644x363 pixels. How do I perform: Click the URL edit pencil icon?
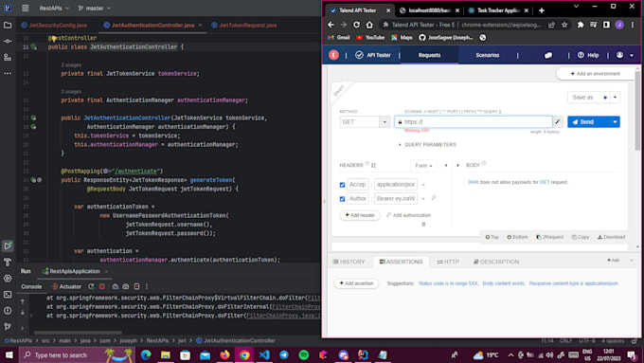[x=557, y=121]
